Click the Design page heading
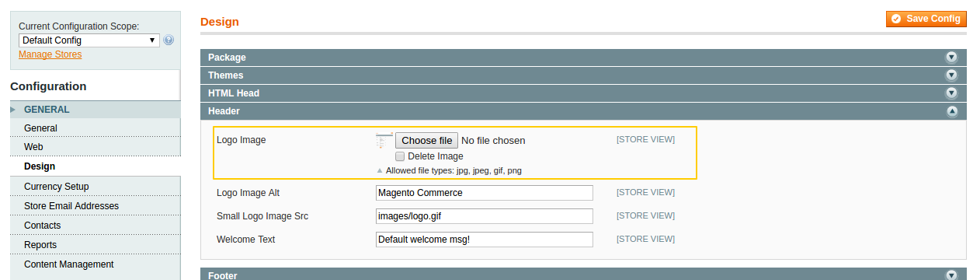This screenshot has height=280, width=980. 220,22
